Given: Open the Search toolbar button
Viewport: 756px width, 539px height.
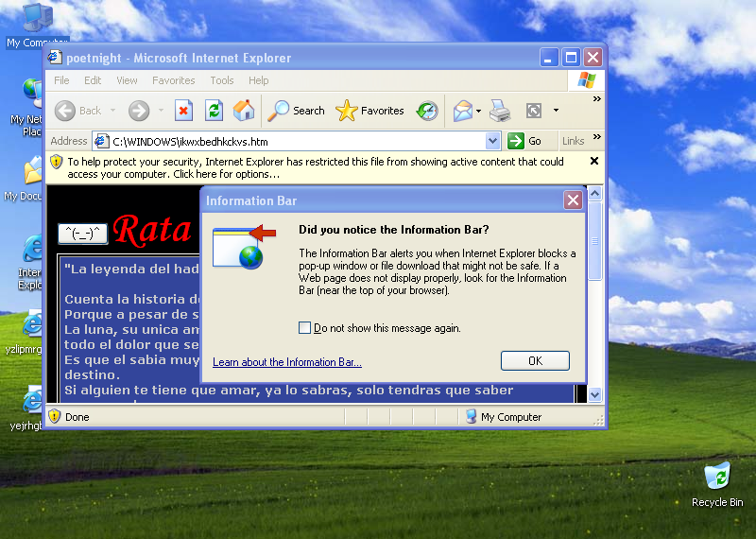Looking at the screenshot, I should click(x=296, y=111).
